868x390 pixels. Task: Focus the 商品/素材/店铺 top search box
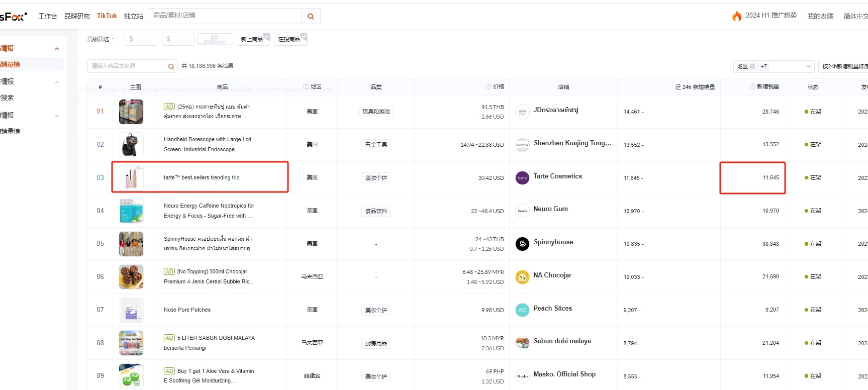click(x=226, y=16)
